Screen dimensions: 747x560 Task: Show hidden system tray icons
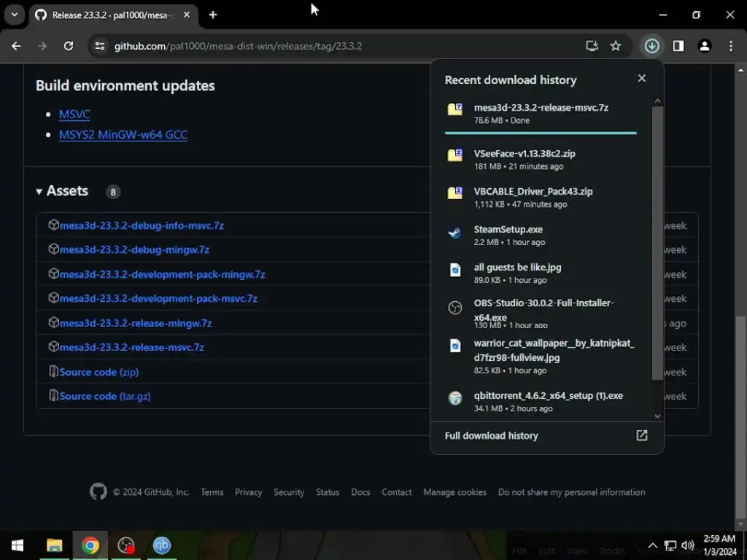[x=653, y=545]
